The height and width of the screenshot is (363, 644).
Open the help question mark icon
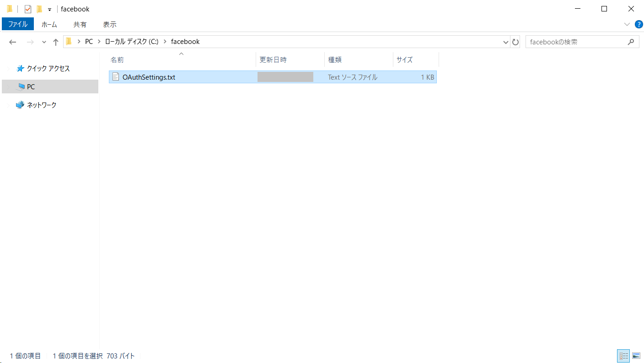click(639, 24)
